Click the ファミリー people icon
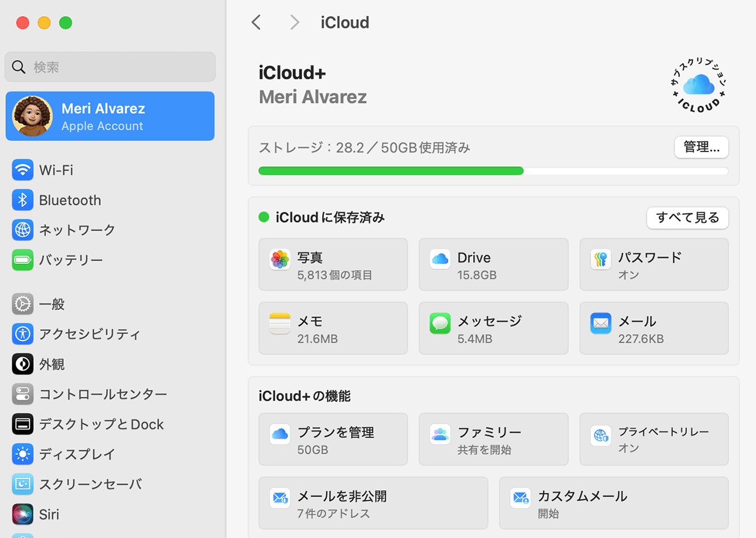The height and width of the screenshot is (538, 756). (x=440, y=434)
